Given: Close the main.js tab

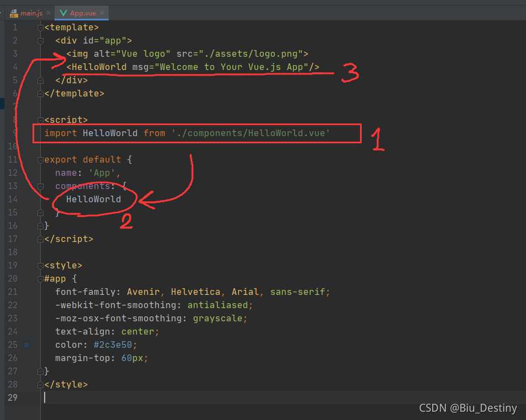Looking at the screenshot, I should [49, 13].
